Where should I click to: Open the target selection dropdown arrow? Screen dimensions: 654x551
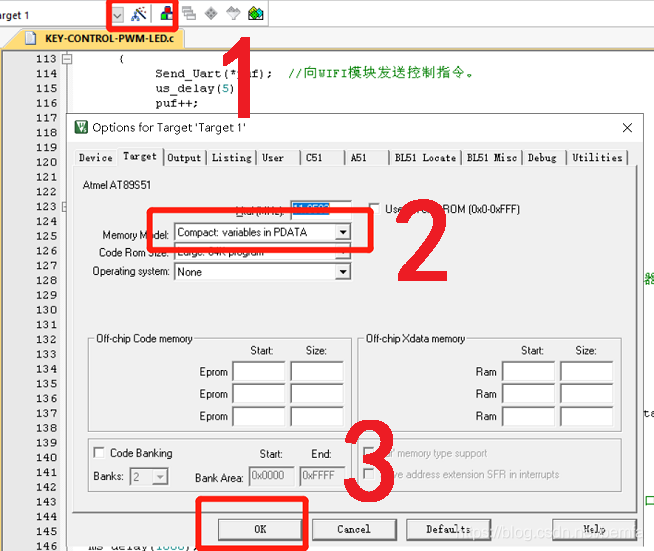(x=118, y=15)
